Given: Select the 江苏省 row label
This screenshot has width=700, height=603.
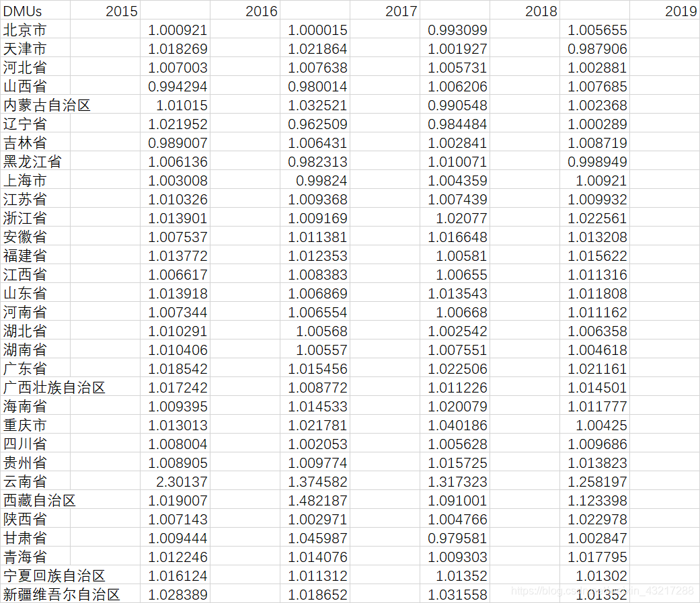Looking at the screenshot, I should tap(35, 198).
